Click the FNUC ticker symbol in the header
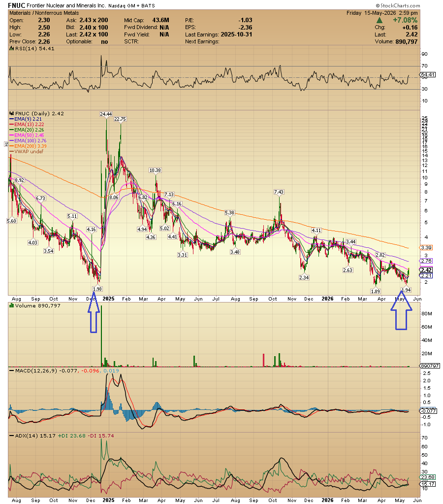Screen dimensions: 443x504 [16, 5]
